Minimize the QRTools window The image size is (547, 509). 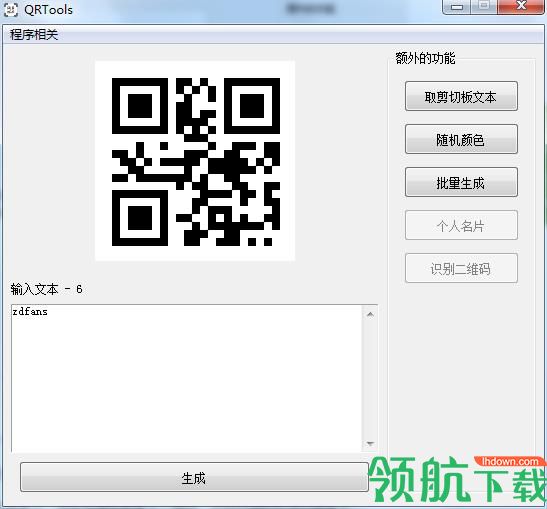(457, 7)
